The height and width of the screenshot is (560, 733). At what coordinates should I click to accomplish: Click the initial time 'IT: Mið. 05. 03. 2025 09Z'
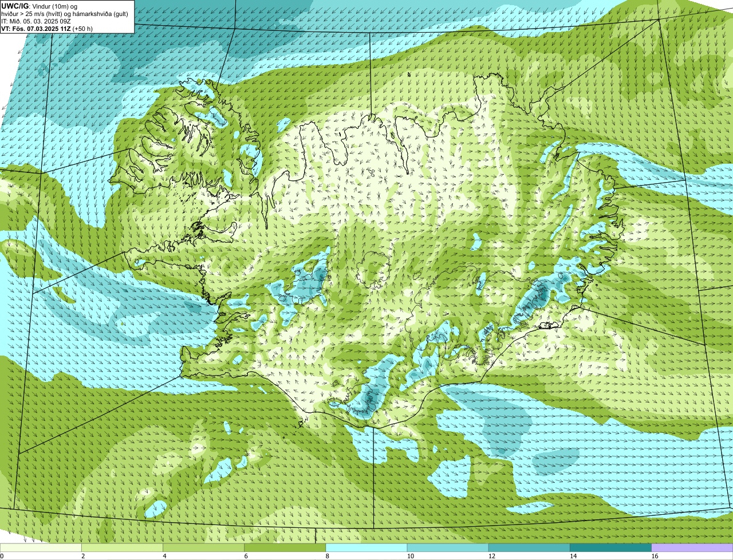pyautogui.click(x=37, y=21)
